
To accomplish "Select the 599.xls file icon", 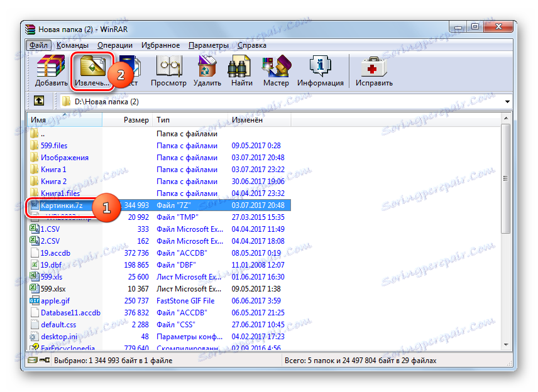I will coord(34,276).
